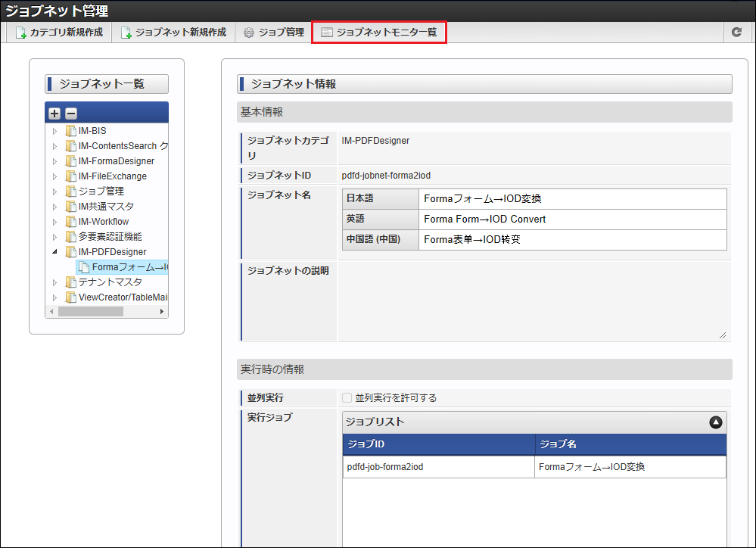Image resolution: width=756 pixels, height=548 pixels.
Task: Click the ジョブネット新規作成 button
Action: [x=173, y=33]
